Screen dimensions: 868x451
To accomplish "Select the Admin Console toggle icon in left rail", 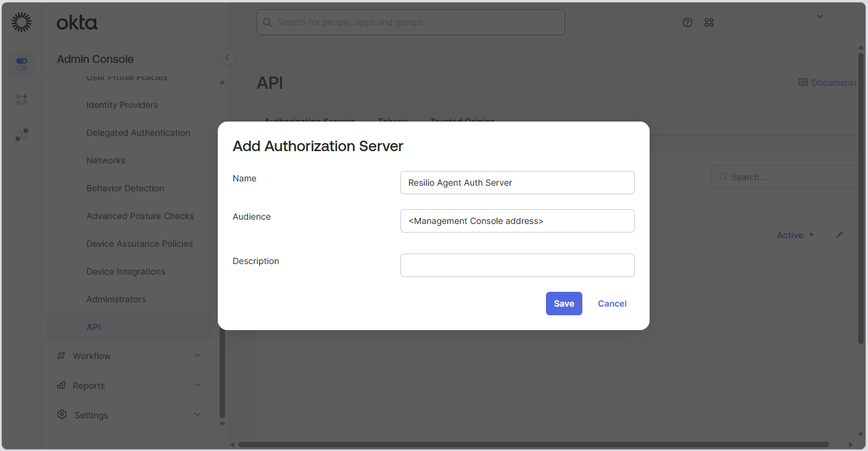I will click(x=22, y=64).
